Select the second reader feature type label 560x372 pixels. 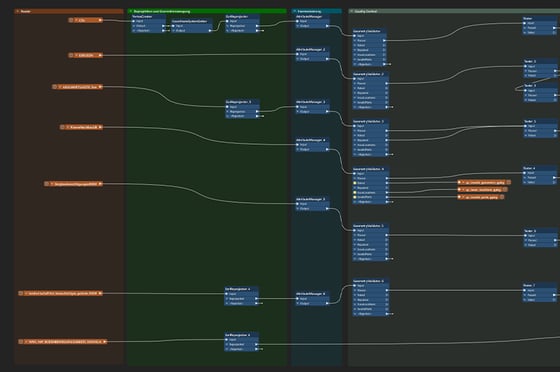[x=86, y=55]
